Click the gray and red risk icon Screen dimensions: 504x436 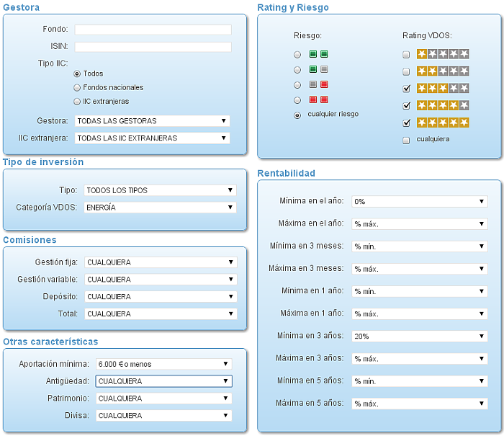pos(318,84)
